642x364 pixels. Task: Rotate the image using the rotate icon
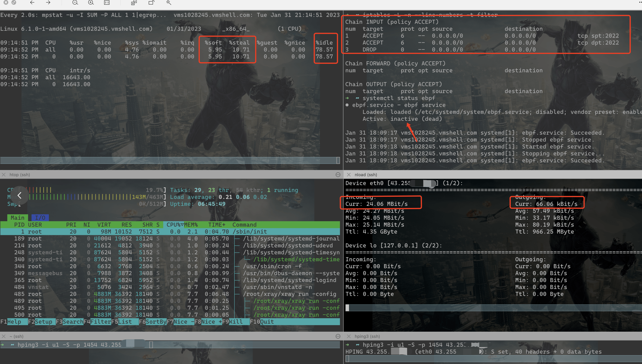pos(151,3)
